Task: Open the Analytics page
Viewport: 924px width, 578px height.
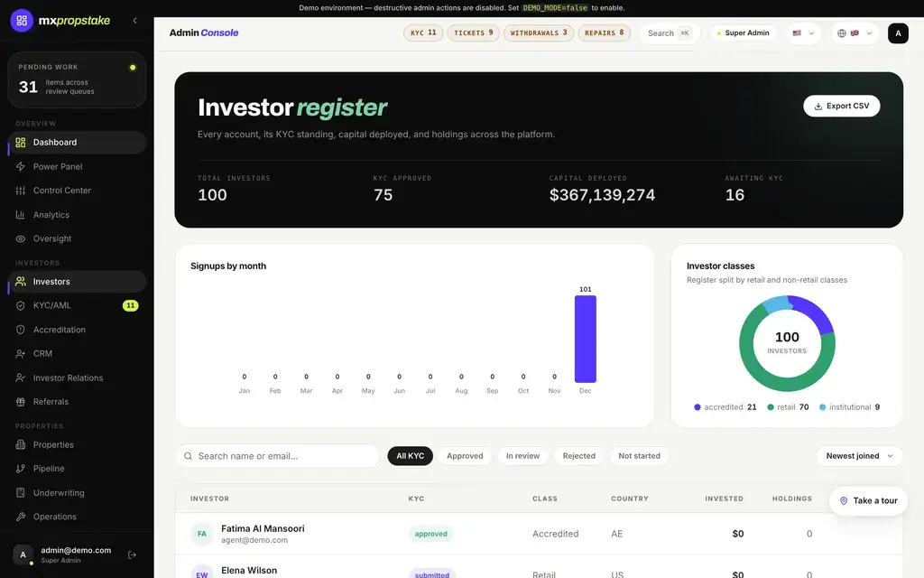Action: click(x=78, y=215)
